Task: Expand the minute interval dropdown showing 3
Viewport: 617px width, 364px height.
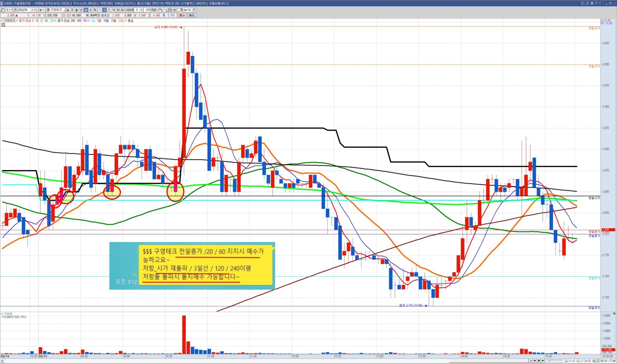Action: [141, 10]
